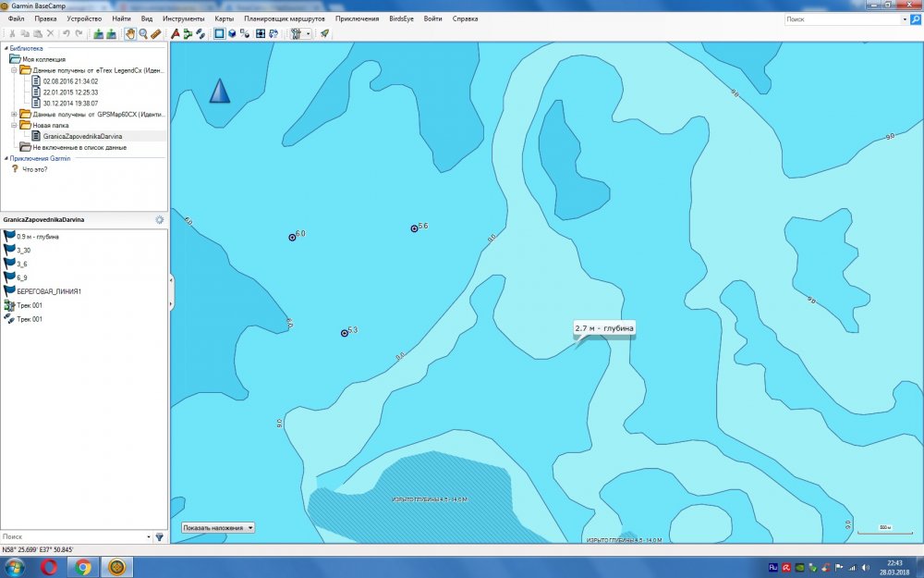The height and width of the screenshot is (578, 924).
Task: Select the Zoom magnifier tool
Action: point(143,33)
